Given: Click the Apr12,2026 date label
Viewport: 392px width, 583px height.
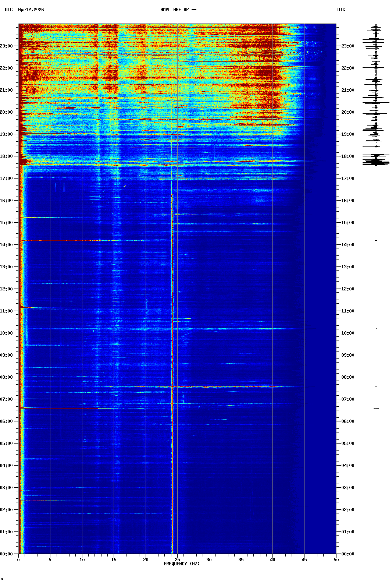Looking at the screenshot, I should click(31, 10).
